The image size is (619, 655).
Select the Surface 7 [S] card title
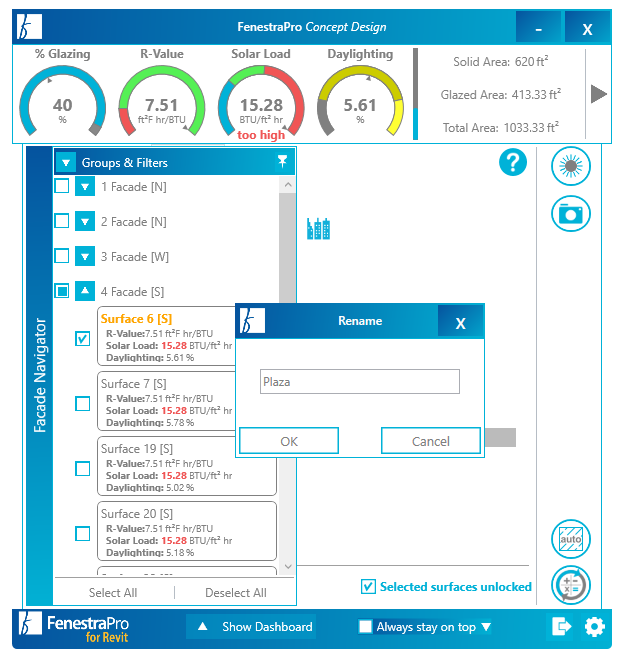(134, 383)
